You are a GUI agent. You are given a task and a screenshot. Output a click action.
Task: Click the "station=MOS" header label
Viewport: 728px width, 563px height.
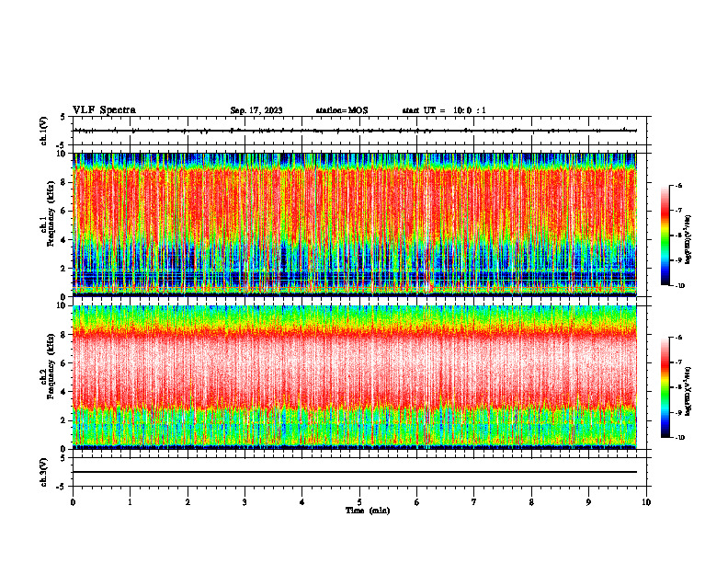coord(342,110)
